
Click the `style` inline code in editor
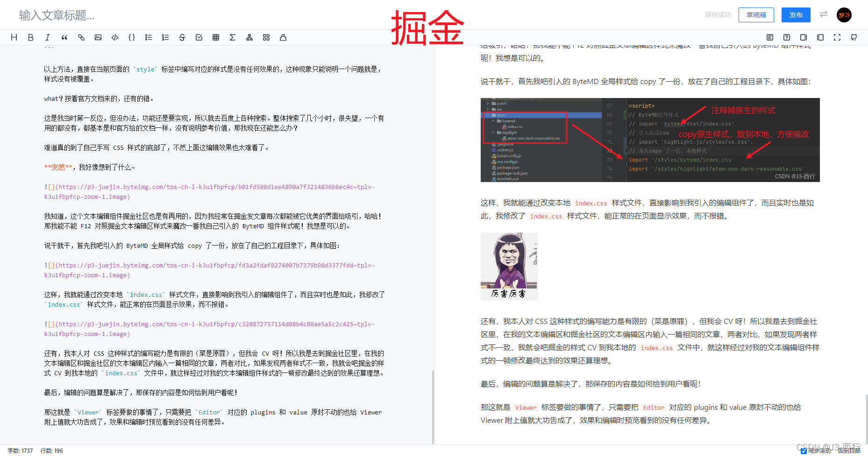pyautogui.click(x=145, y=69)
